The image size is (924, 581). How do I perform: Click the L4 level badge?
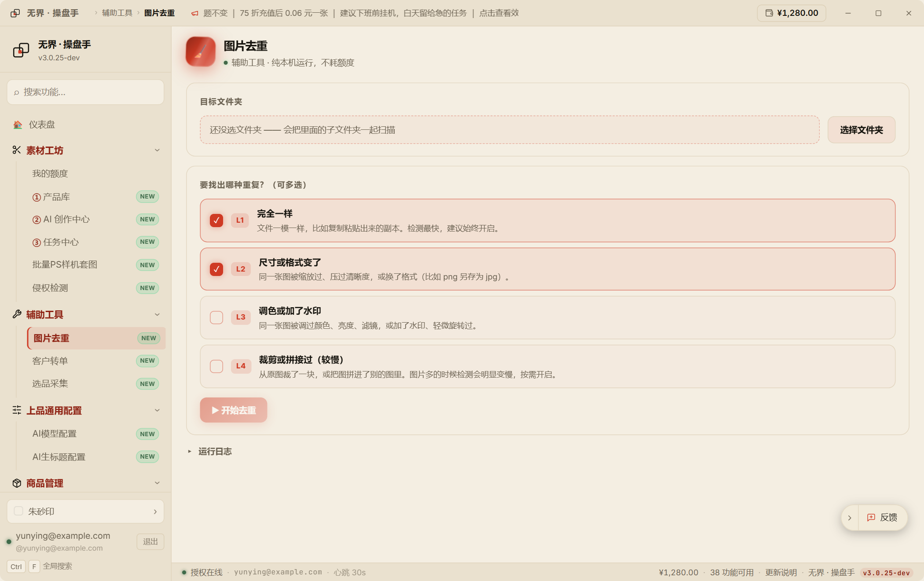(240, 366)
